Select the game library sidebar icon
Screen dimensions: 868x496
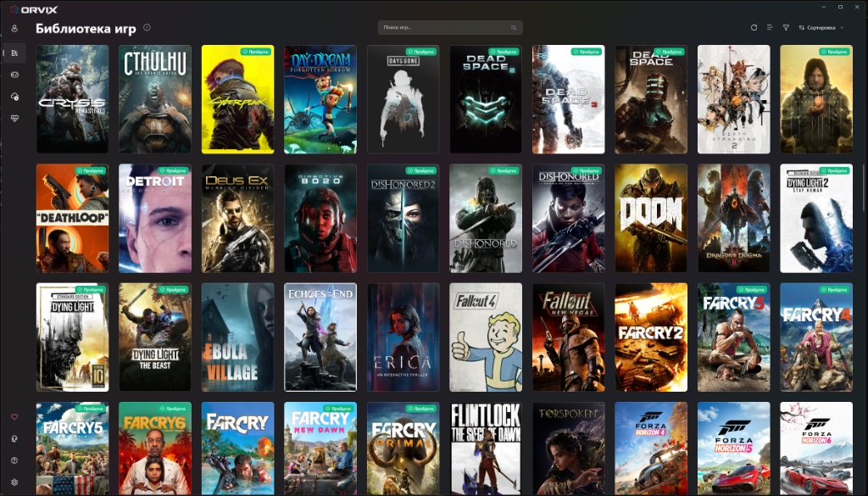14,53
